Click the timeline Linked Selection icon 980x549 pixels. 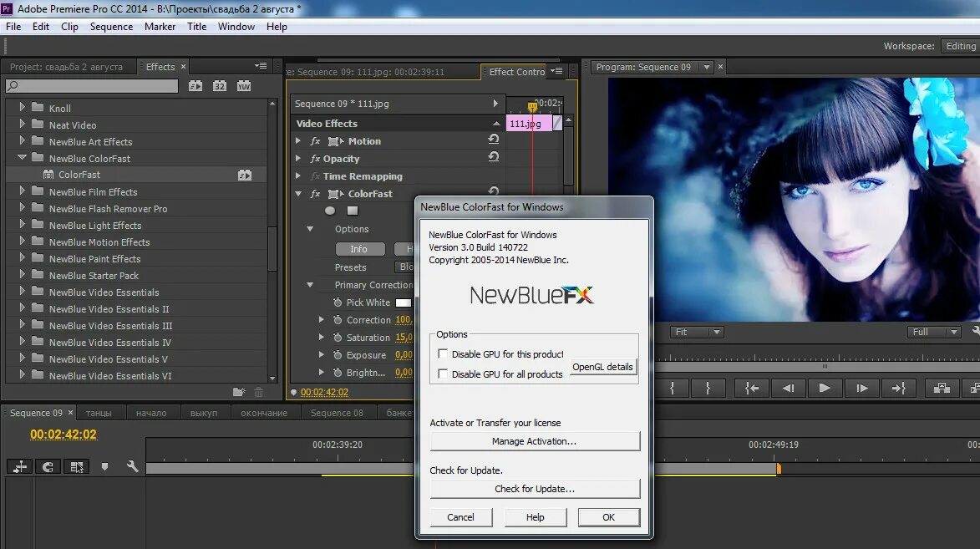(76, 466)
